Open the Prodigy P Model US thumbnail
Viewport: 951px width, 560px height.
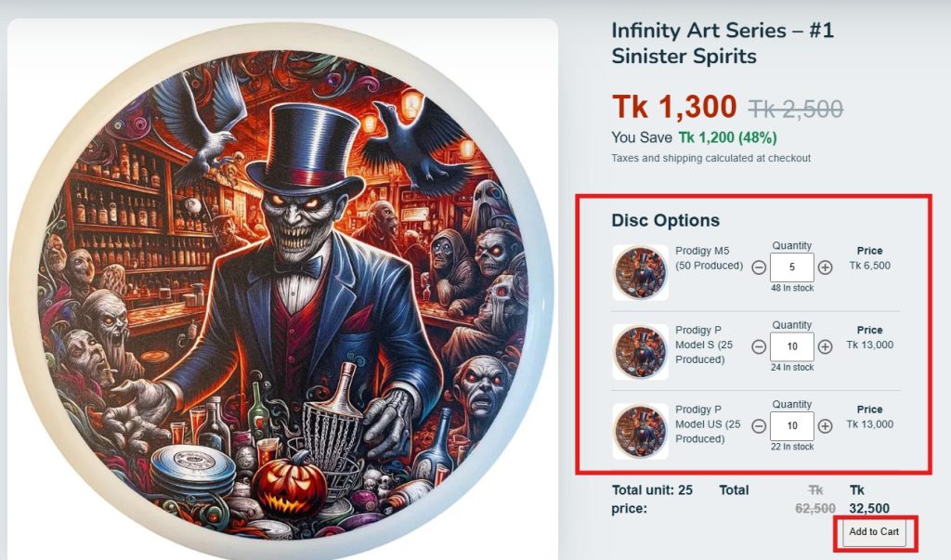640,431
